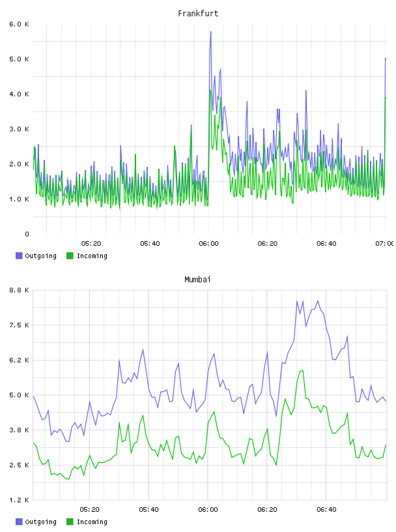This screenshot has width=396, height=532.
Task: Click the 0 axis label in Frankfurt chart
Action: 27,234
